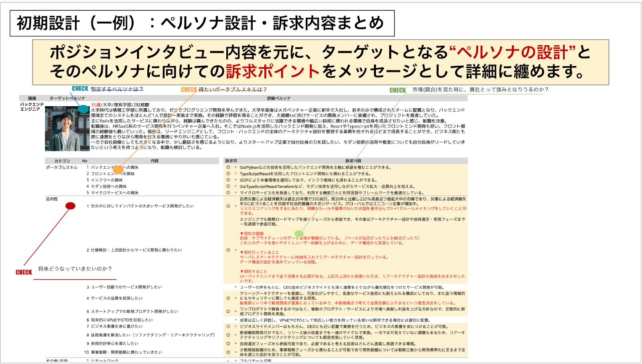Select the 訴求内容 column header
642x364 pixels.
353,161
